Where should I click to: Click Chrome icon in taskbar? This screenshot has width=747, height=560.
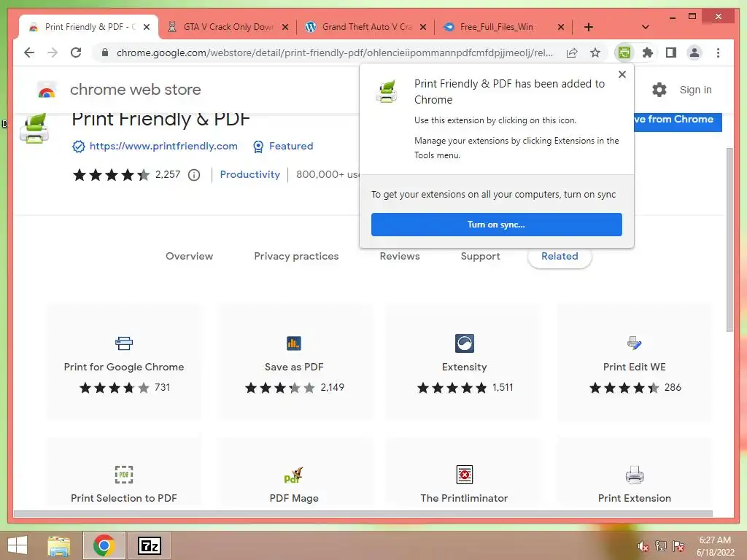point(104,545)
